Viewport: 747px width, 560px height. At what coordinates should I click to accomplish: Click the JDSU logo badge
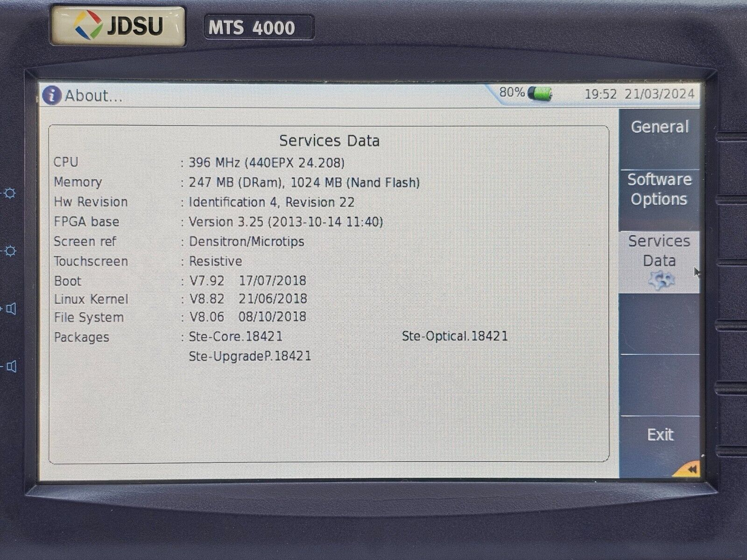point(118,25)
